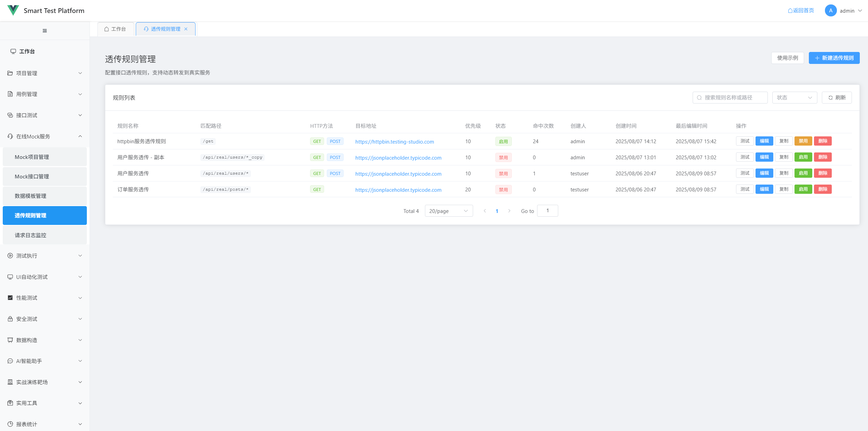Image resolution: width=868 pixels, height=431 pixels.
Task: Enable the 订单服务透传 rule
Action: pyautogui.click(x=803, y=189)
